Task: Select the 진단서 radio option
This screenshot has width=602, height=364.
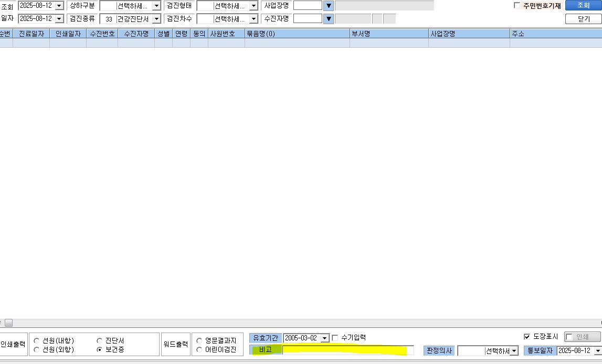Action: tap(99, 340)
